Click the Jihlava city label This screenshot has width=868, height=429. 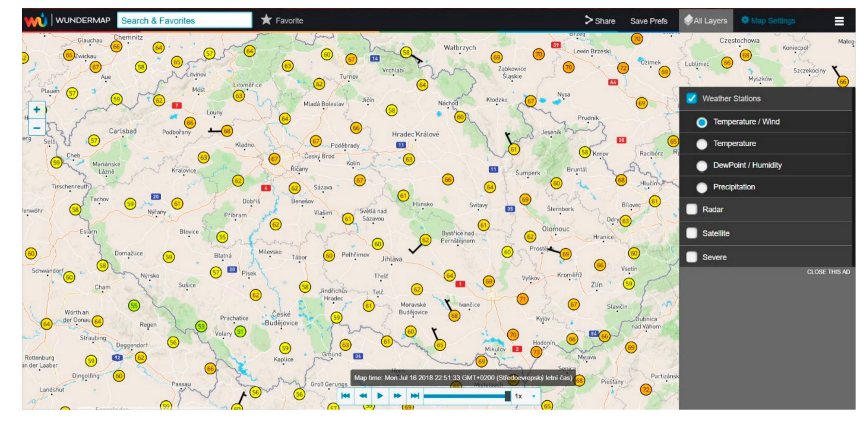coord(391,259)
